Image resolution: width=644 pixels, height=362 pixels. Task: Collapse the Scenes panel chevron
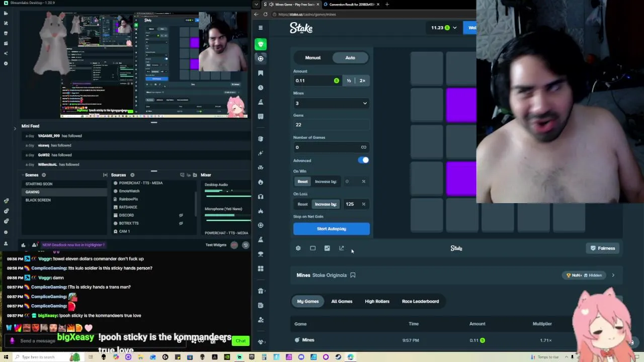click(x=23, y=175)
